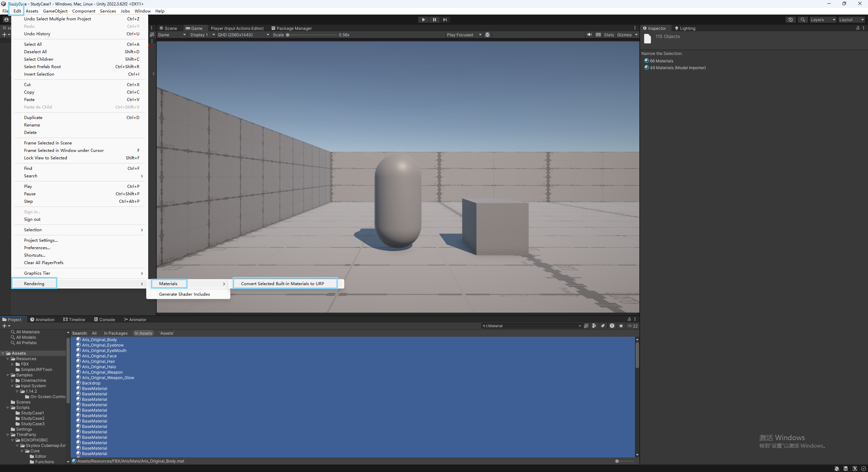Click the Search by Label tag icon
Image resolution: width=868 pixels, height=472 pixels.
point(603,326)
